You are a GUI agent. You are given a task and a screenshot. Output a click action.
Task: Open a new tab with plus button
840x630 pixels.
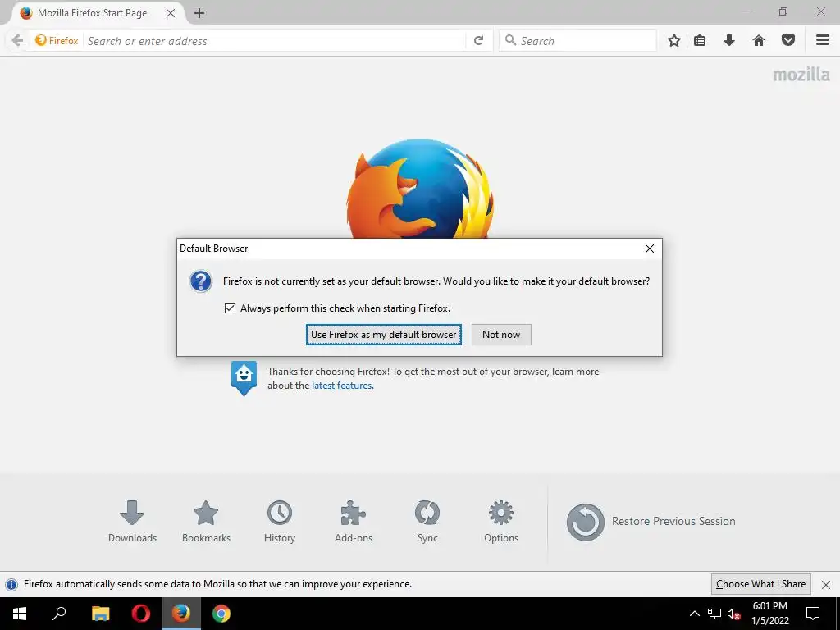click(199, 13)
